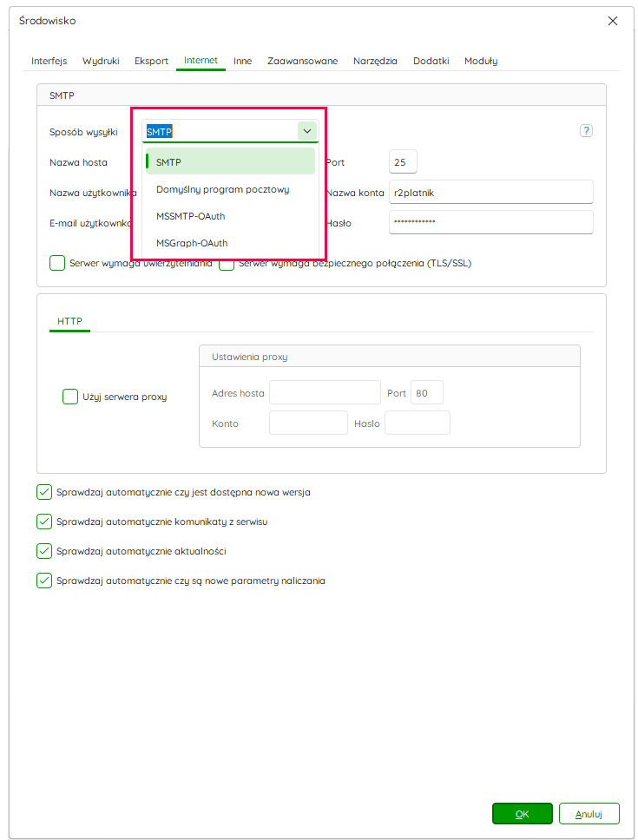The image size is (638, 840).
Task: Choose SMTP from the dropdown list
Action: (230, 161)
